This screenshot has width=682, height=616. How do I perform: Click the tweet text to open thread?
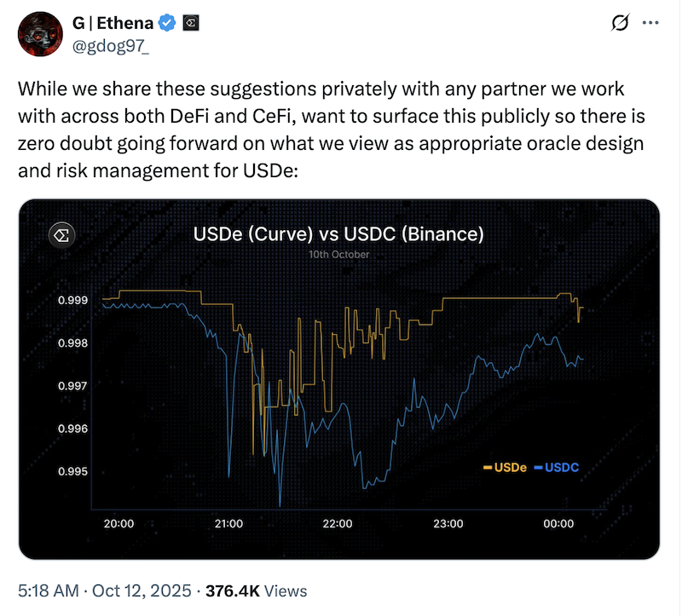coord(324,129)
